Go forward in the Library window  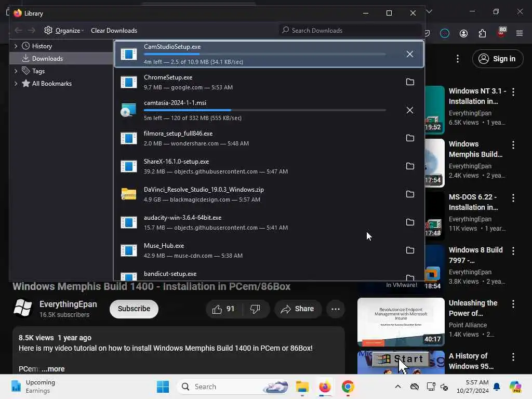coord(31,31)
